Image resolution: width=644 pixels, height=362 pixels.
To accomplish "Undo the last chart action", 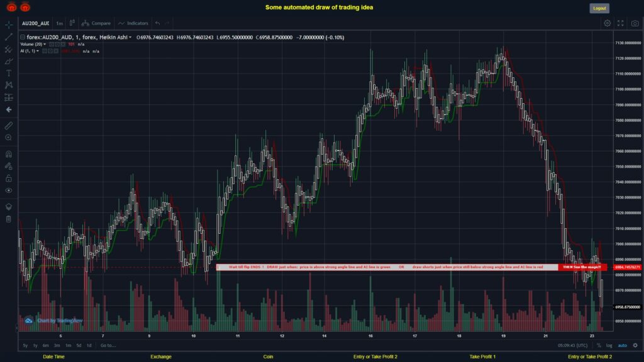I will (158, 23).
